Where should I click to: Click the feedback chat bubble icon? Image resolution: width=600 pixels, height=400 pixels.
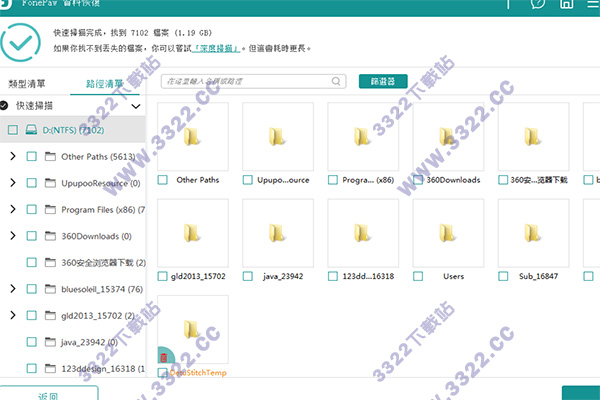coord(538,4)
